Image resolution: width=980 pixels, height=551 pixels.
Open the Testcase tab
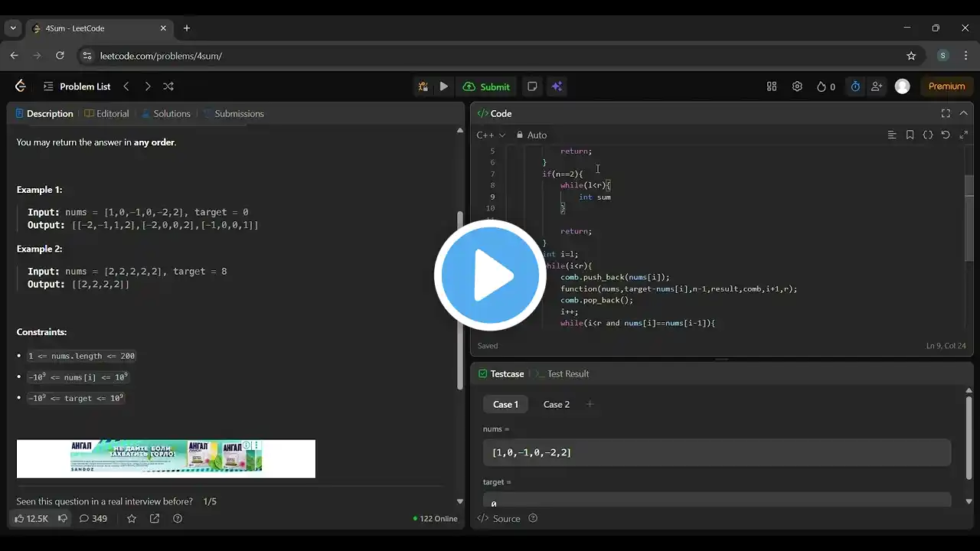pos(501,373)
